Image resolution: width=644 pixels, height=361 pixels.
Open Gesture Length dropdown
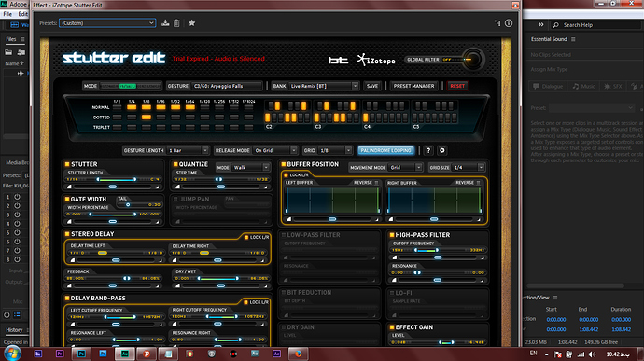(189, 150)
